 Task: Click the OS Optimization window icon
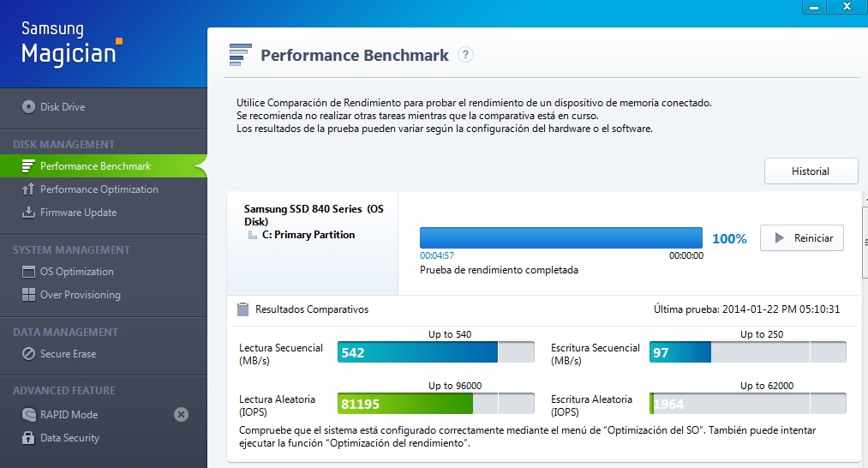pyautogui.click(x=28, y=272)
